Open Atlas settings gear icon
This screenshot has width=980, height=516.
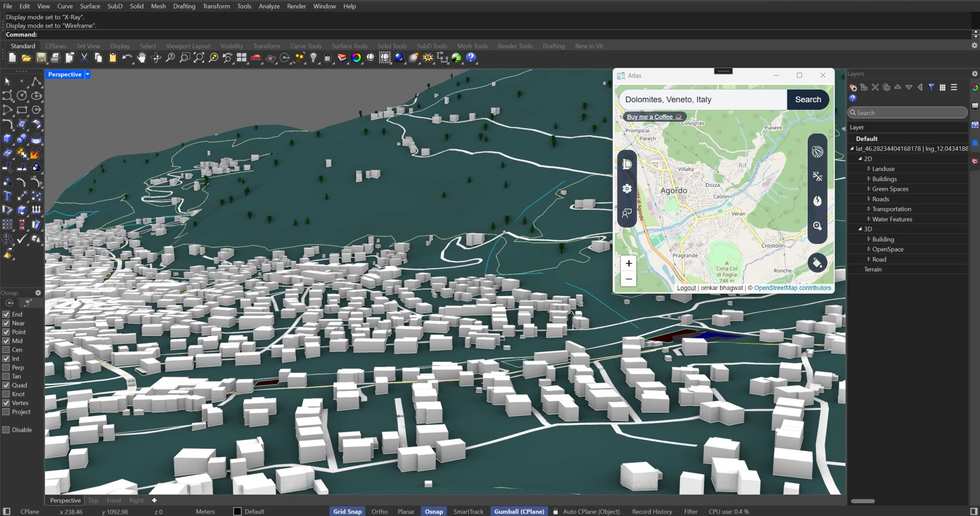(627, 189)
